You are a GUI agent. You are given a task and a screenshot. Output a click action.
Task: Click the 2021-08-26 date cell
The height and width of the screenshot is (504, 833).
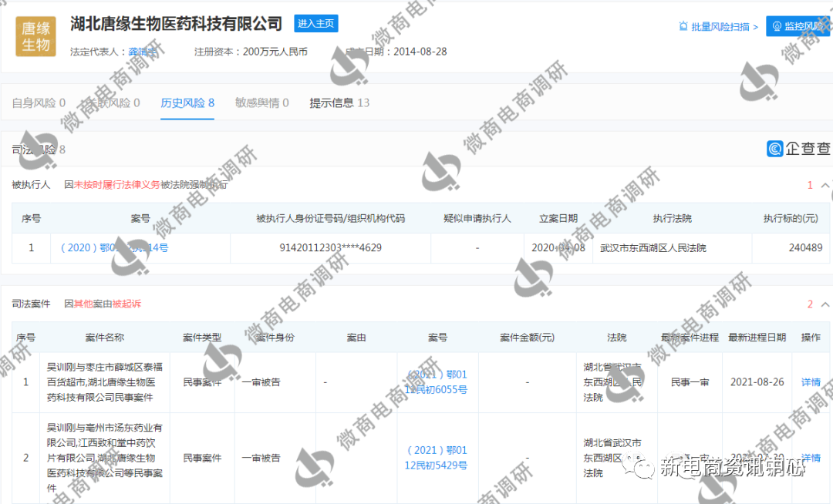[x=757, y=382]
